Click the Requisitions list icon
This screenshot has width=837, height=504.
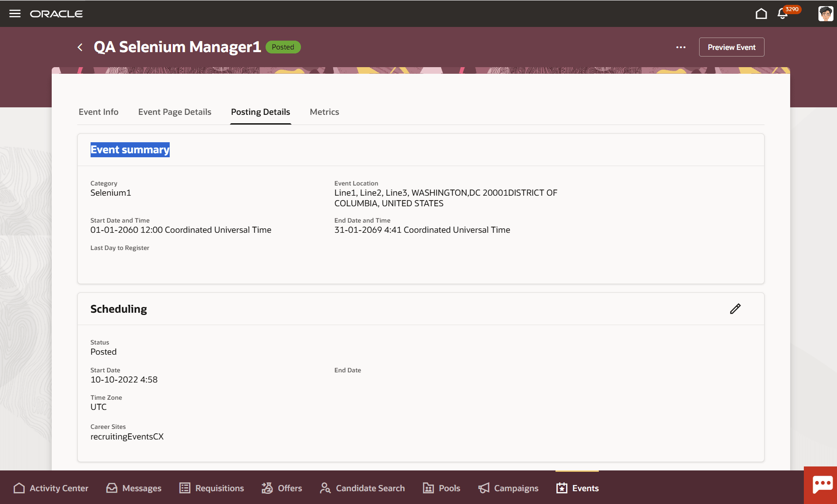(185, 488)
